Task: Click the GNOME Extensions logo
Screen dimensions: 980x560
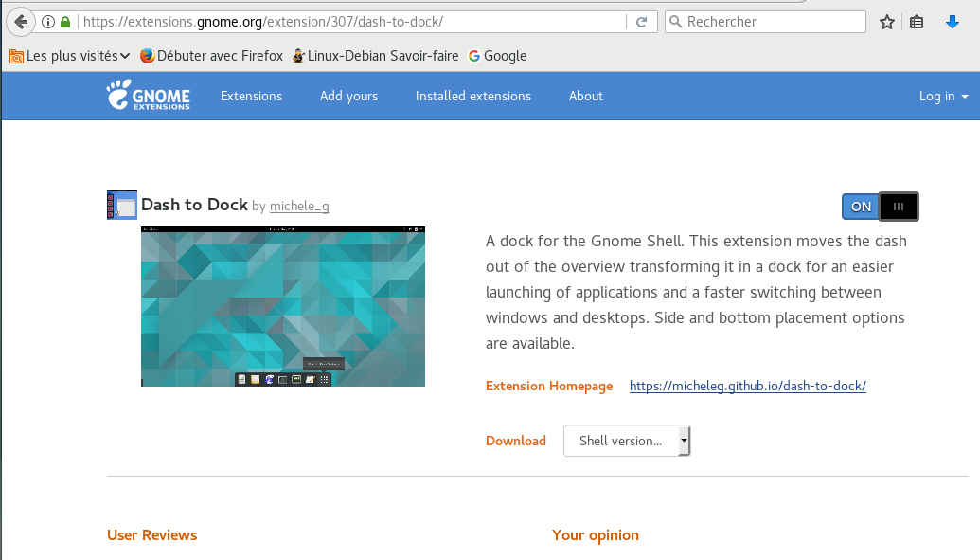Action: pos(149,96)
